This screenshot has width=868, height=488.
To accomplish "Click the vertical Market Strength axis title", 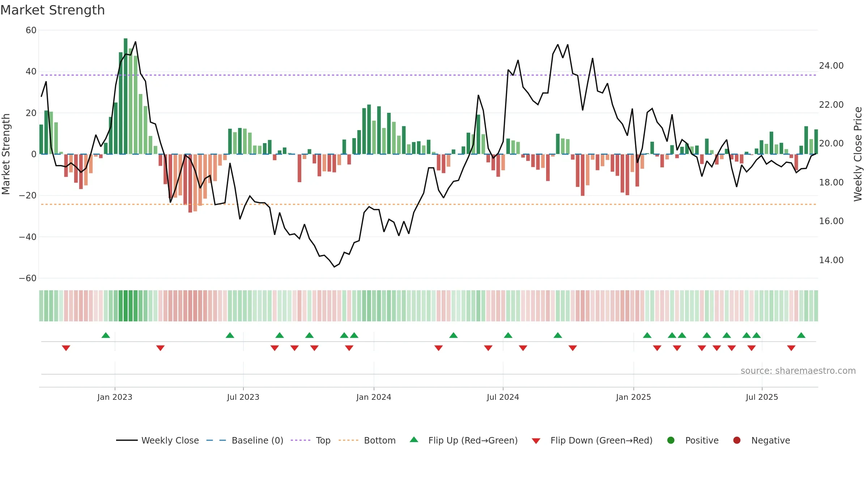I will click(6, 154).
